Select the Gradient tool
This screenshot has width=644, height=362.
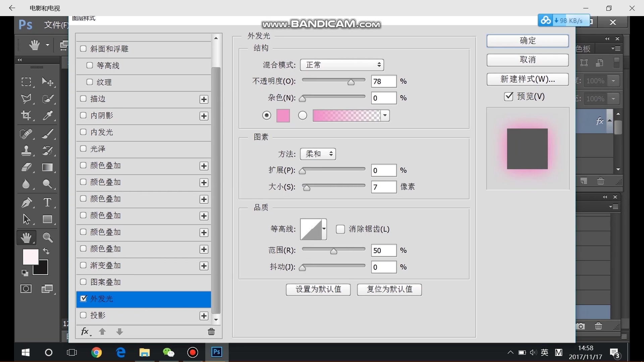48,167
